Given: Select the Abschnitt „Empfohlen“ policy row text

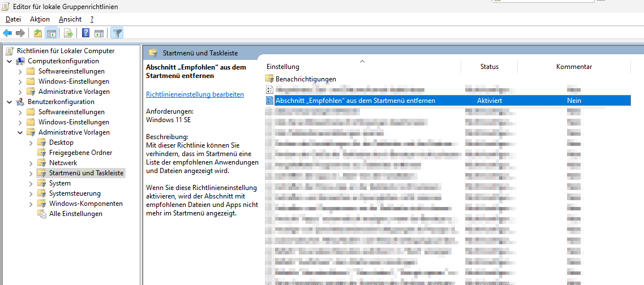Looking at the screenshot, I should point(355,101).
